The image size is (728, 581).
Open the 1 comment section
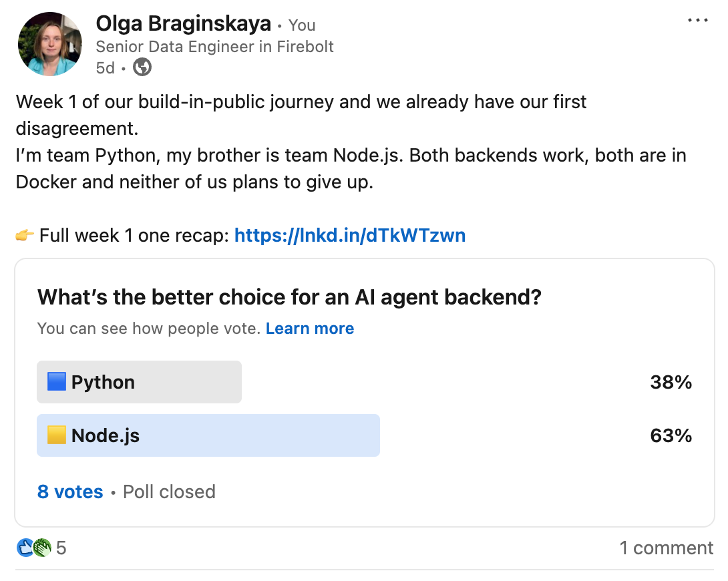[666, 548]
